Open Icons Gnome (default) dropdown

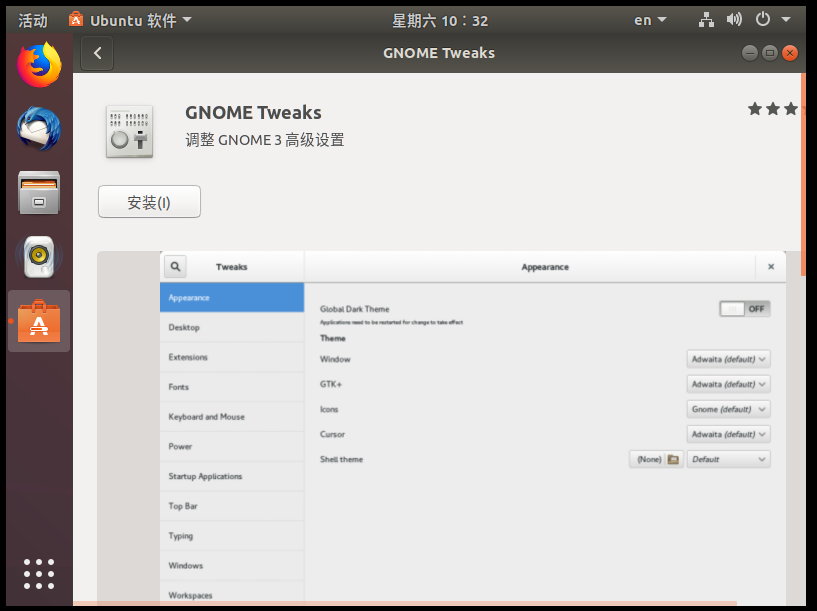[728, 409]
